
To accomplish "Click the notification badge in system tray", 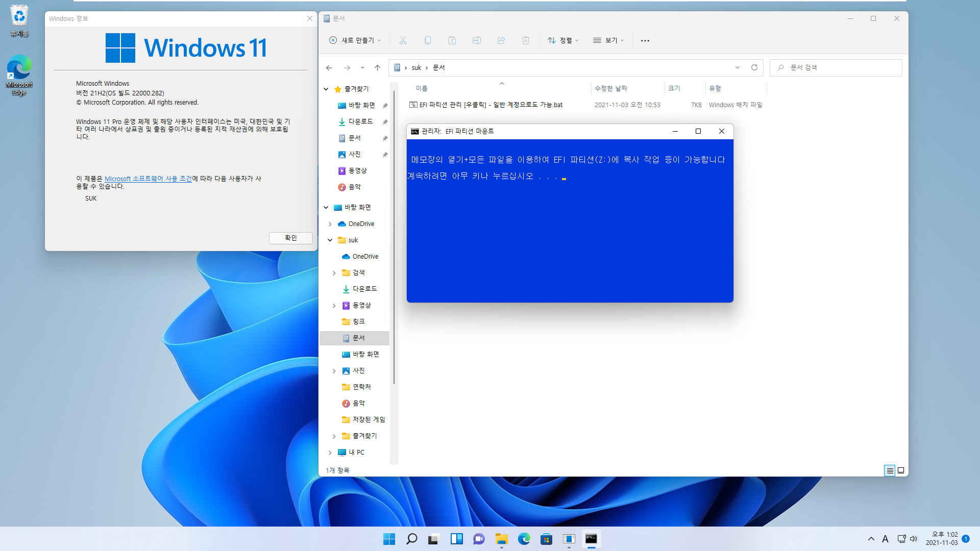I will [x=966, y=539].
